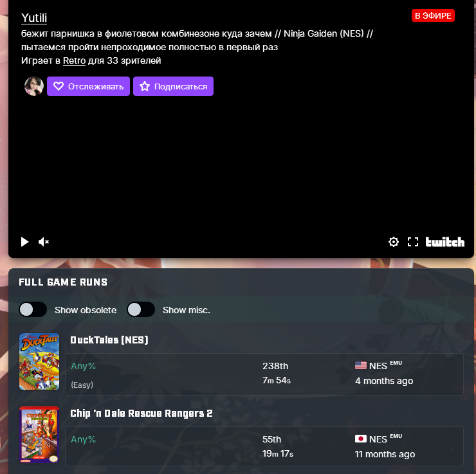
Task: Toggle the Show misc. switch
Action: click(141, 309)
